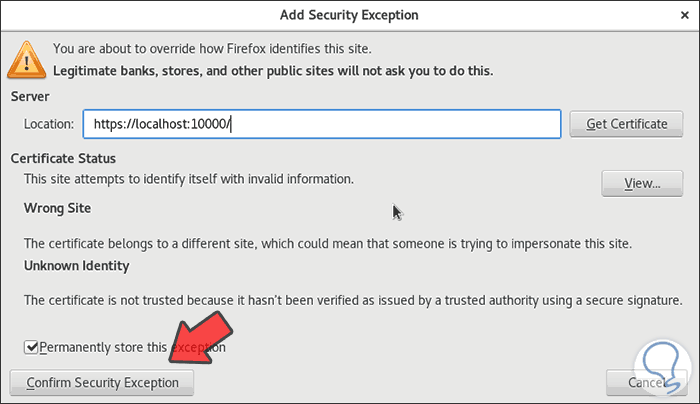Viewport: 700px width, 404px height.
Task: Click the bold Legitimate banks warning text
Action: click(x=273, y=71)
